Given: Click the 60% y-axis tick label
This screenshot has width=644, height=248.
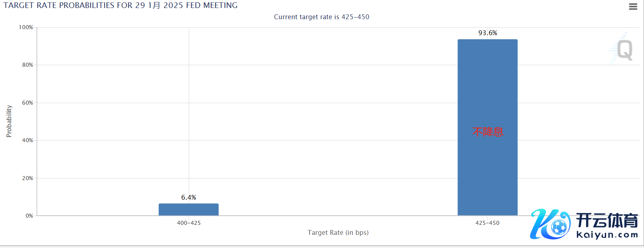Looking at the screenshot, I should [28, 103].
